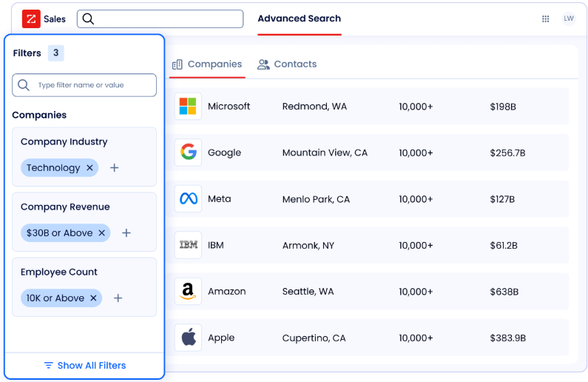This screenshot has height=382, width=588.
Task: Click the Google logo thumbnail
Action: 188,153
